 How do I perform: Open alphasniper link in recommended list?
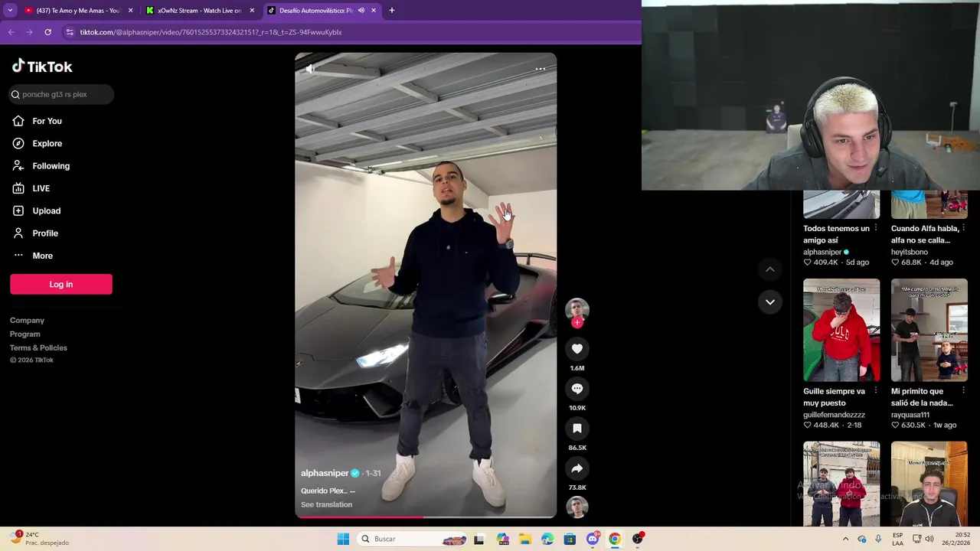point(822,252)
